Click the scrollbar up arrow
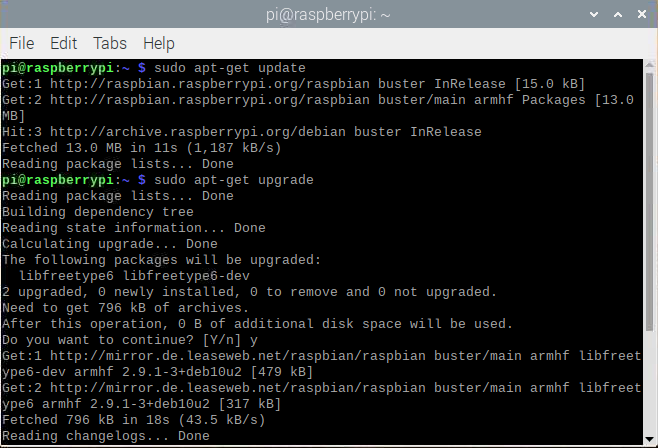The image size is (658, 448). click(x=650, y=65)
